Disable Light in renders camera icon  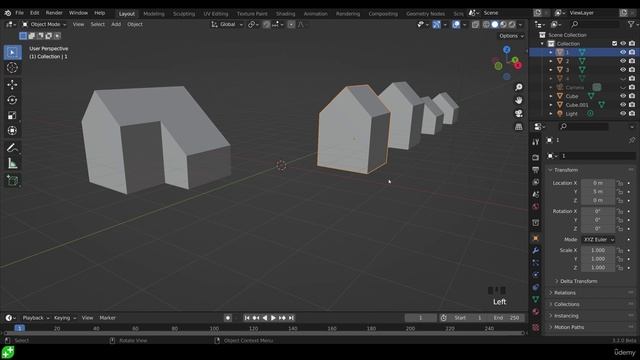(x=632, y=113)
